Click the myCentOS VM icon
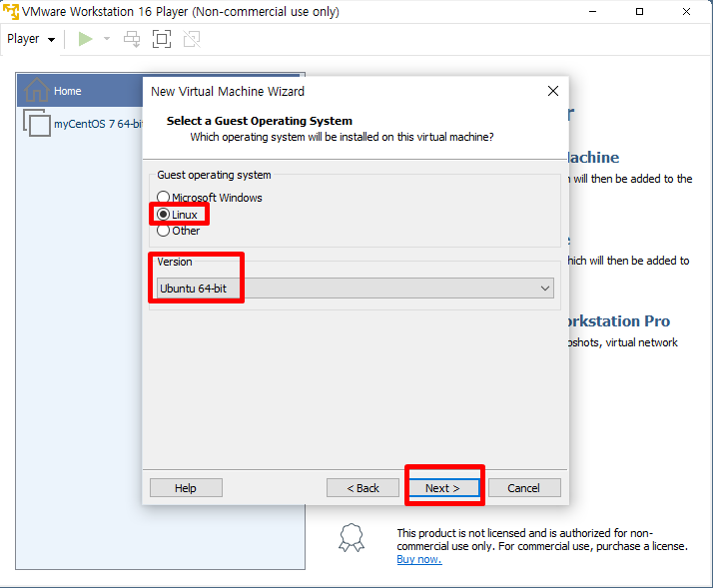This screenshot has width=713, height=588. point(37,123)
